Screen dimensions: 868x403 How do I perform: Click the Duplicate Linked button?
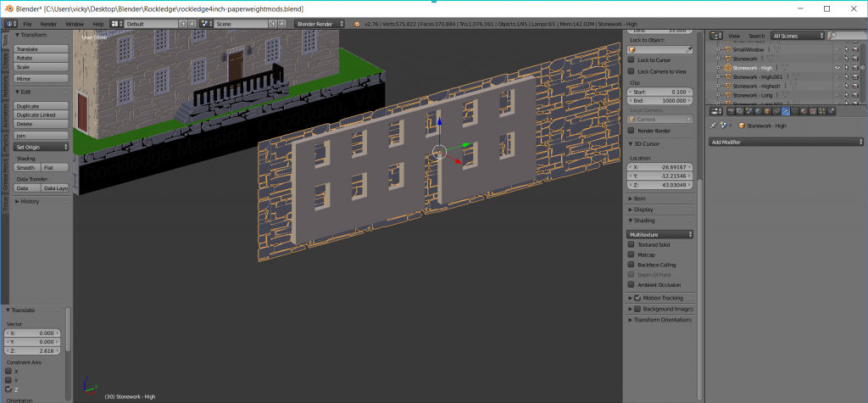pos(42,115)
